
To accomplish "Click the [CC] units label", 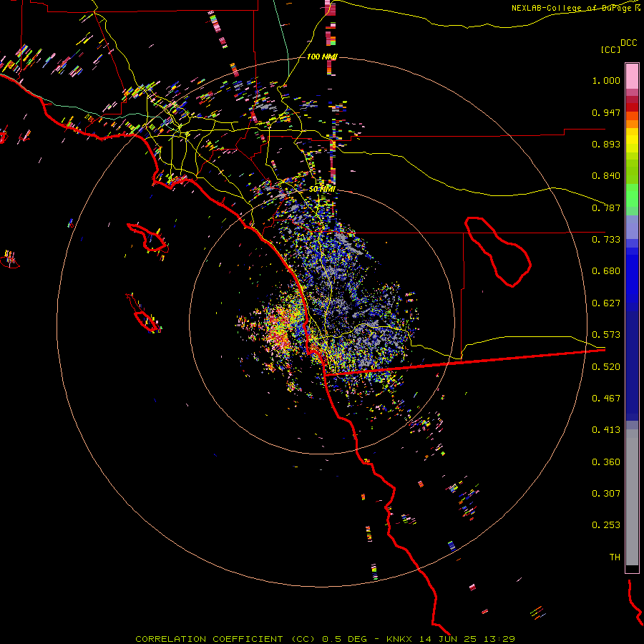I will click(610, 49).
